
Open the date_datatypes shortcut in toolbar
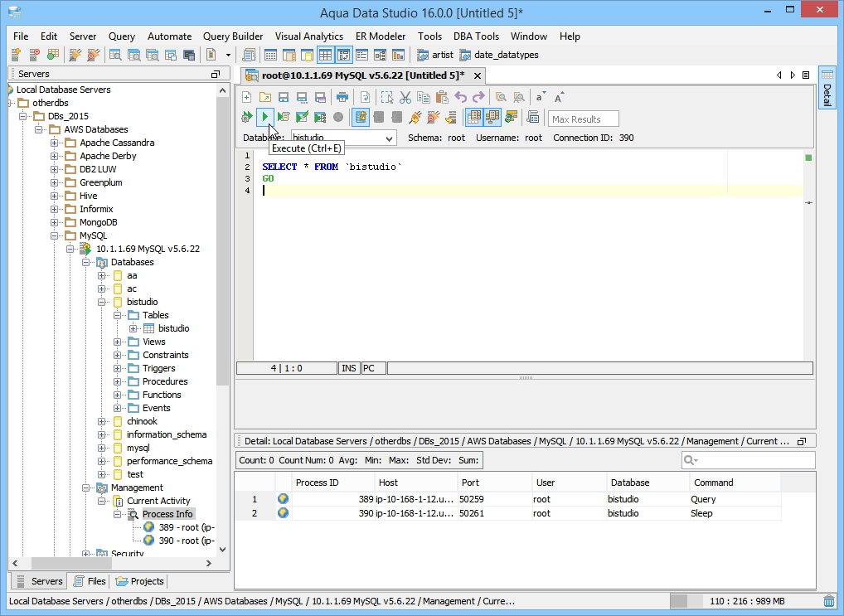tap(499, 55)
